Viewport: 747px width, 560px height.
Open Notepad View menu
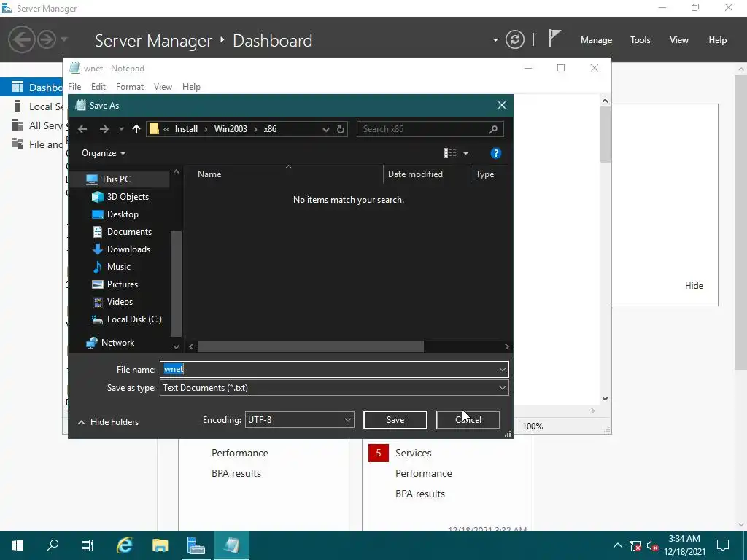163,87
